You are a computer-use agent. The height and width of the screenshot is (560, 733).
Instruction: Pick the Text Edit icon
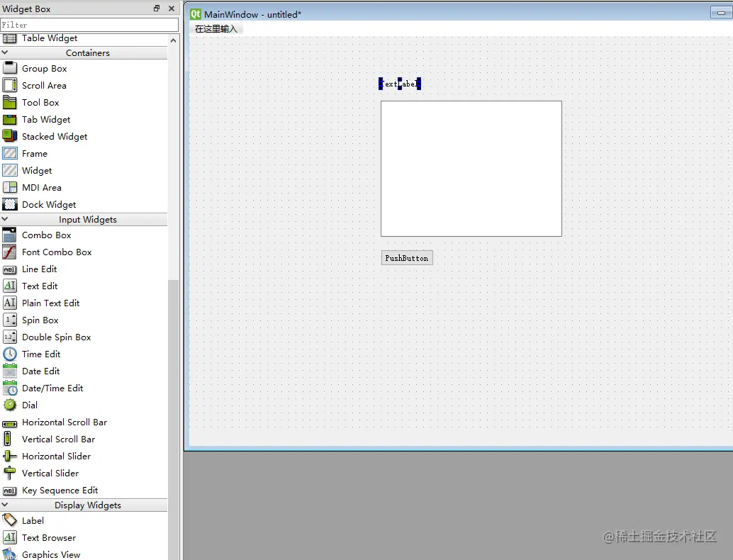pos(10,286)
